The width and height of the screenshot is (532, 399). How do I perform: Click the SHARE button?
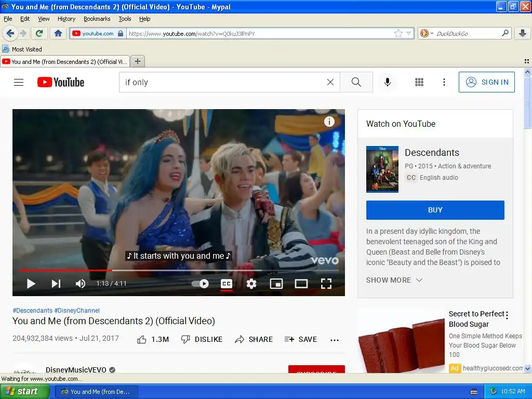tap(254, 340)
